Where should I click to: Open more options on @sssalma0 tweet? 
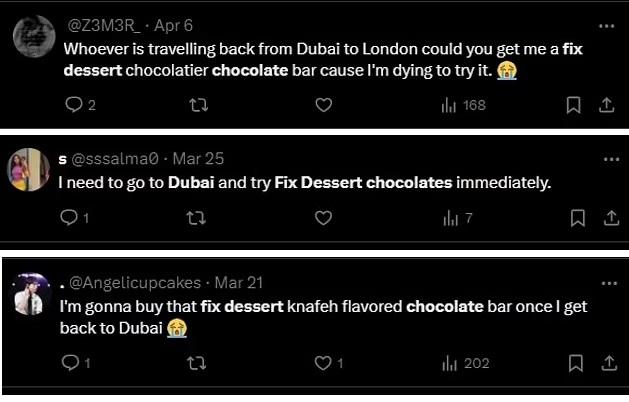coord(611,159)
